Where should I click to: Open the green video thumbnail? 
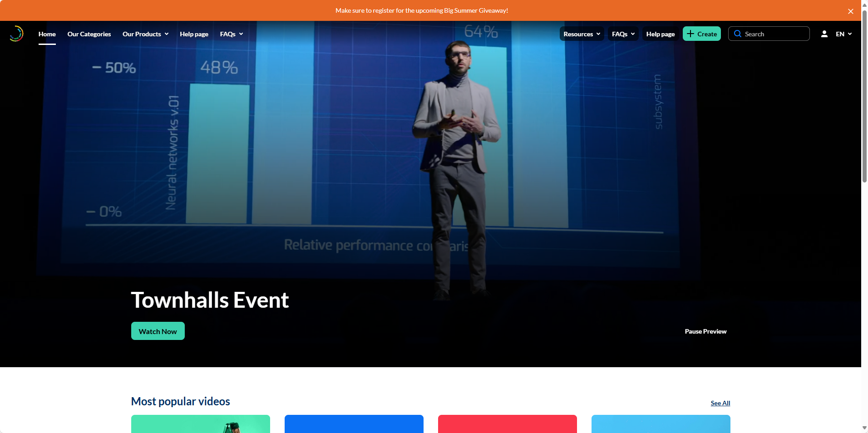201,424
